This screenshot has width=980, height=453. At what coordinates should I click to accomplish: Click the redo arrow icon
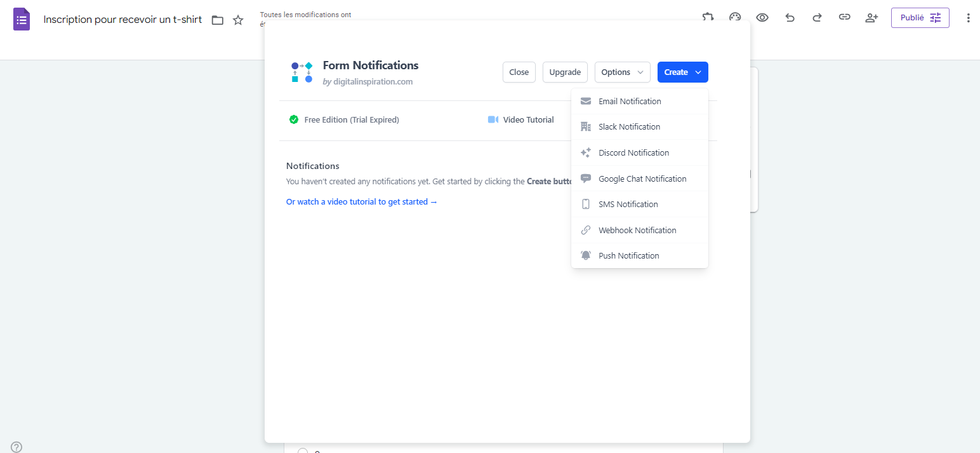point(817,18)
